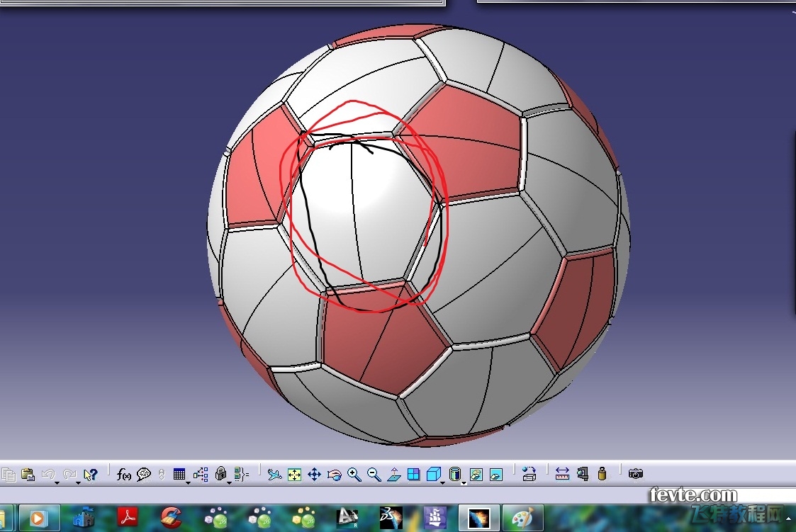Click the Paste clipboard icon

click(28, 475)
